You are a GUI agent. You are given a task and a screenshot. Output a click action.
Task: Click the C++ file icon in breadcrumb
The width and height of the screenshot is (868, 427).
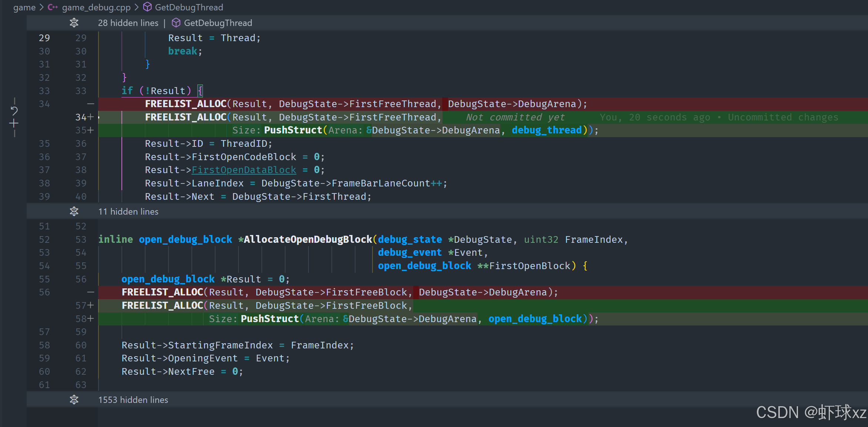click(x=53, y=7)
